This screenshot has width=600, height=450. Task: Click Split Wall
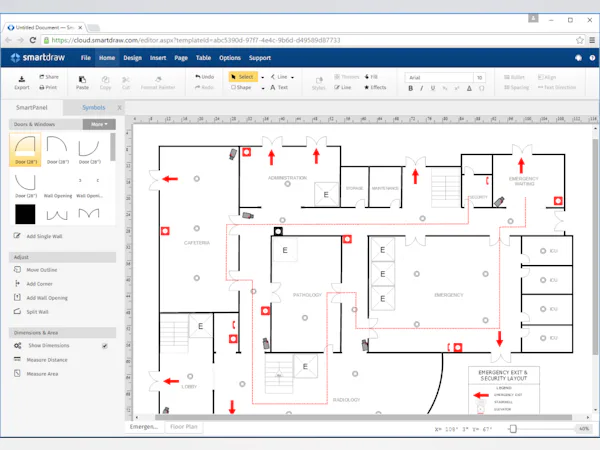click(31, 312)
